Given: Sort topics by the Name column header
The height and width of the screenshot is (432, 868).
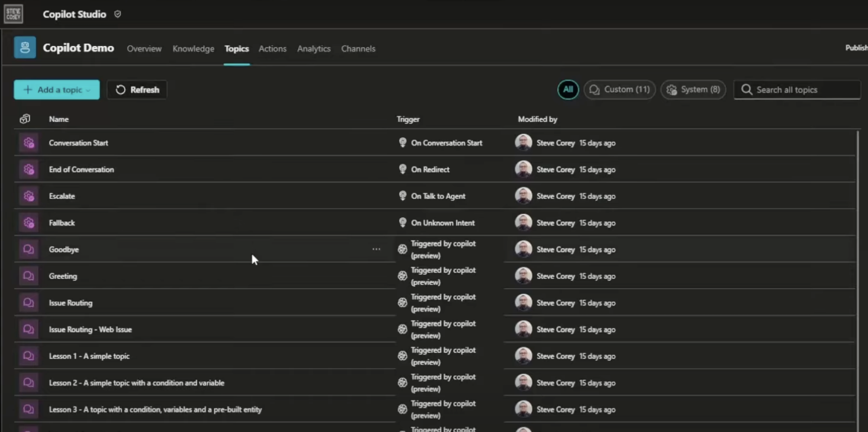Looking at the screenshot, I should pos(59,119).
